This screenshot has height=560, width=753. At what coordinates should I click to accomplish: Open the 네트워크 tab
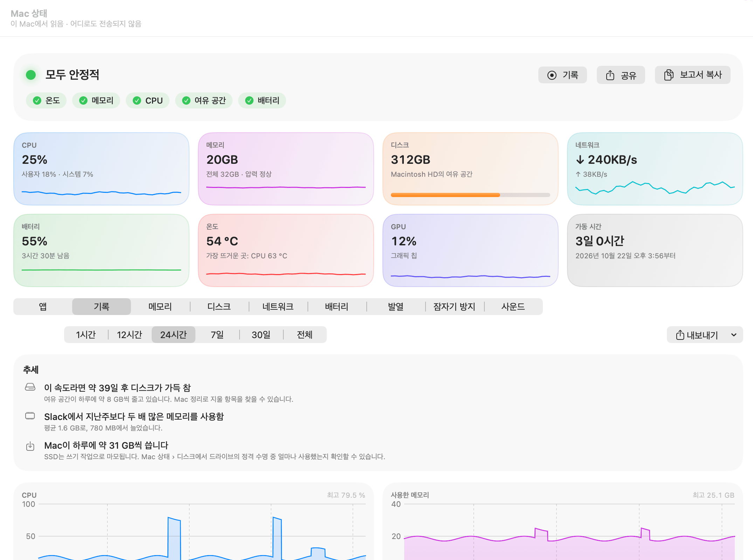click(278, 307)
